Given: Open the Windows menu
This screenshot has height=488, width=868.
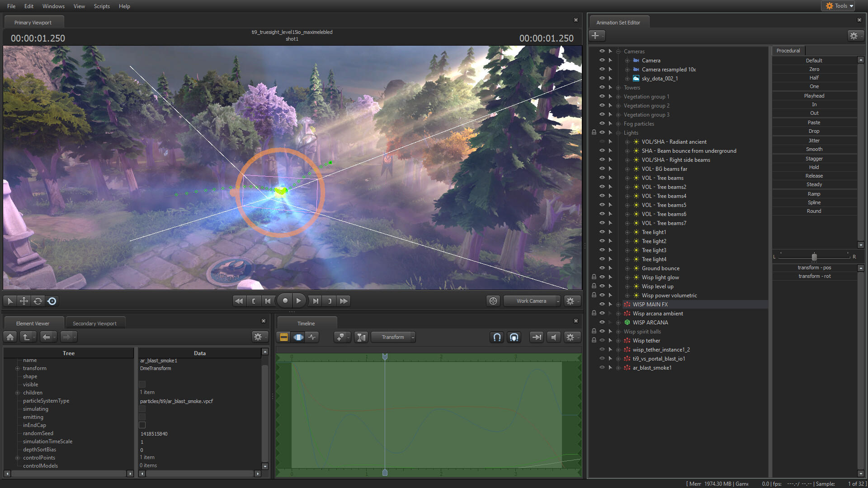Looking at the screenshot, I should click(x=53, y=6).
